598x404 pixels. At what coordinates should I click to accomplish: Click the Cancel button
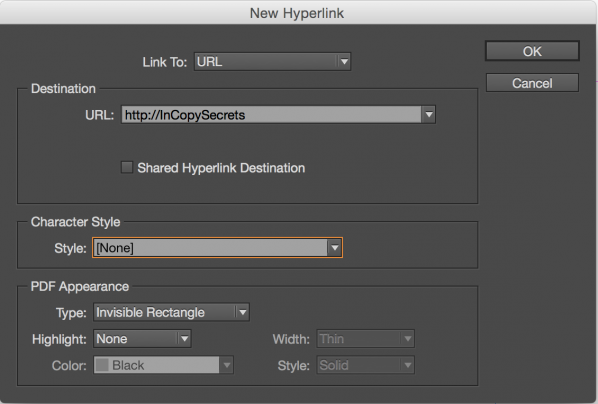point(532,83)
